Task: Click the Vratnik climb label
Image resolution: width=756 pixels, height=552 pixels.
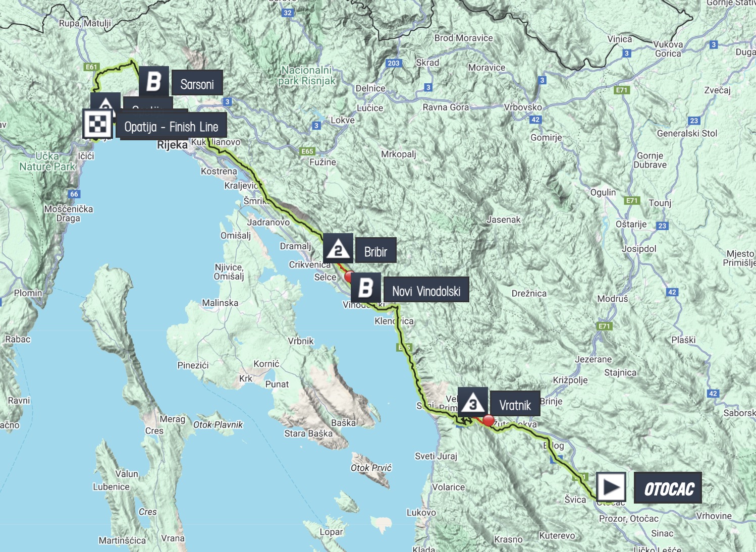Action: point(515,405)
